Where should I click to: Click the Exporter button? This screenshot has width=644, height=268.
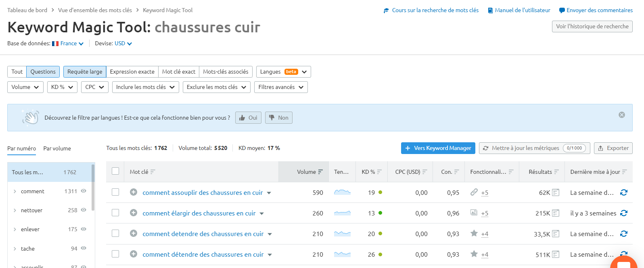tap(613, 148)
